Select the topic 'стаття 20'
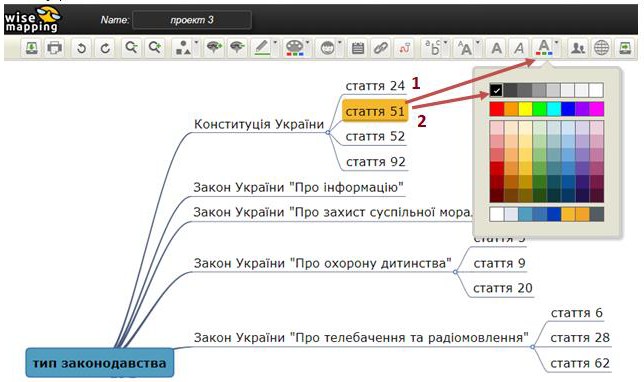The height and width of the screenshot is (382, 644). pos(503,288)
